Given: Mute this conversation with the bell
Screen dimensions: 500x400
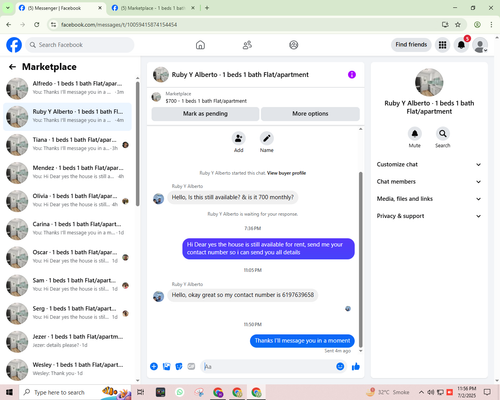Looking at the screenshot, I should click(x=415, y=134).
